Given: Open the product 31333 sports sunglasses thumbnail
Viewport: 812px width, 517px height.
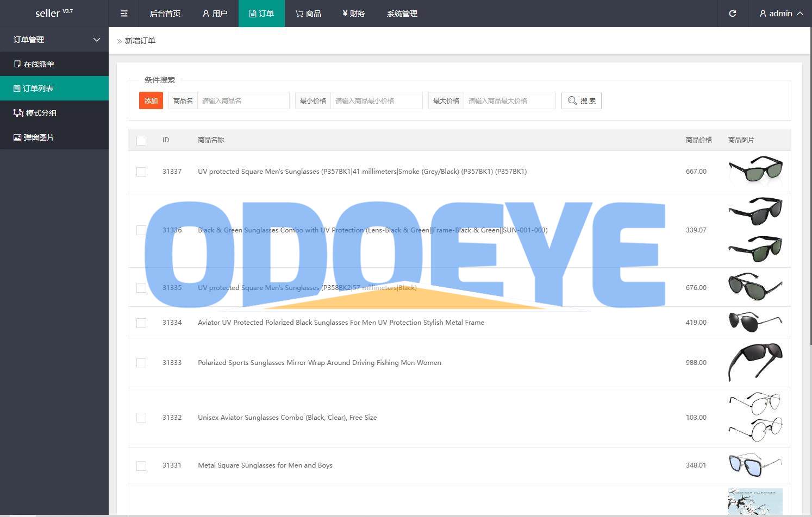Looking at the screenshot, I should pyautogui.click(x=755, y=362).
